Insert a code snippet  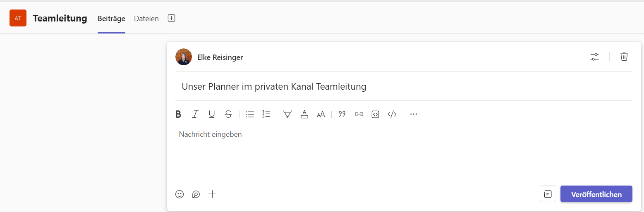pyautogui.click(x=392, y=114)
